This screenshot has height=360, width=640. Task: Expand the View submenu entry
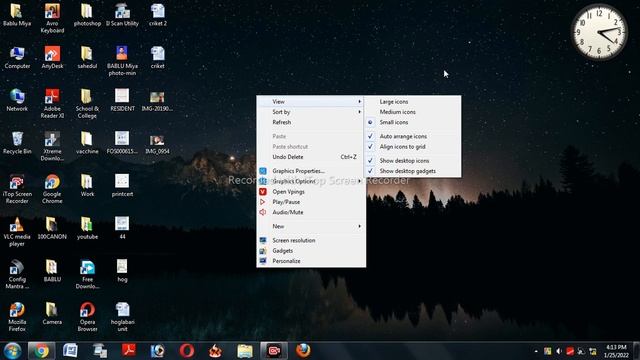click(x=311, y=102)
